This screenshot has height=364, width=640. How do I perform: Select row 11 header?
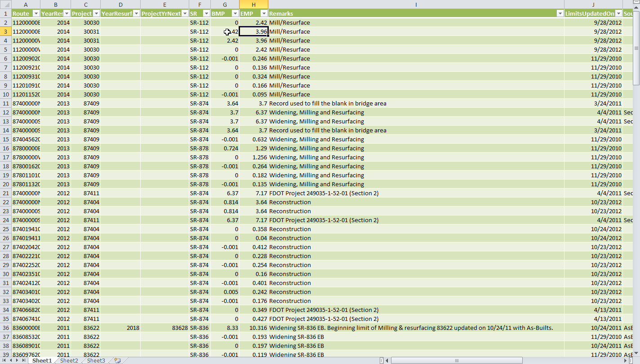click(x=5, y=103)
